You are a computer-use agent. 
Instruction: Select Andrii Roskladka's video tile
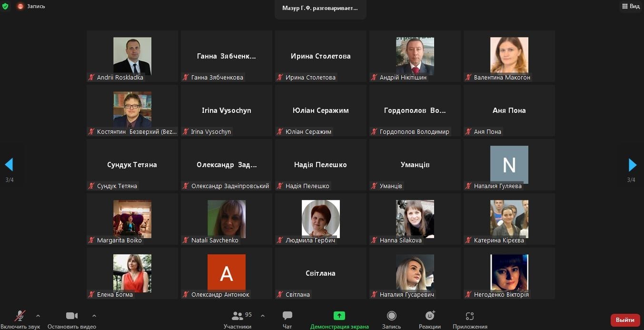tap(132, 56)
